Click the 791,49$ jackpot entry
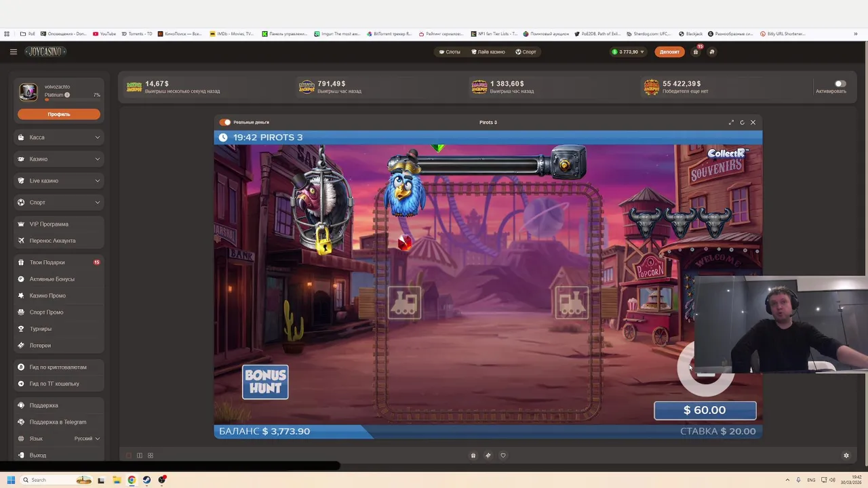The width and height of the screenshot is (868, 488). (330, 87)
